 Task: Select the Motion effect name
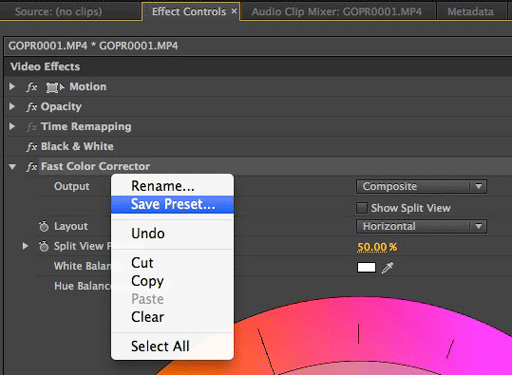click(88, 87)
